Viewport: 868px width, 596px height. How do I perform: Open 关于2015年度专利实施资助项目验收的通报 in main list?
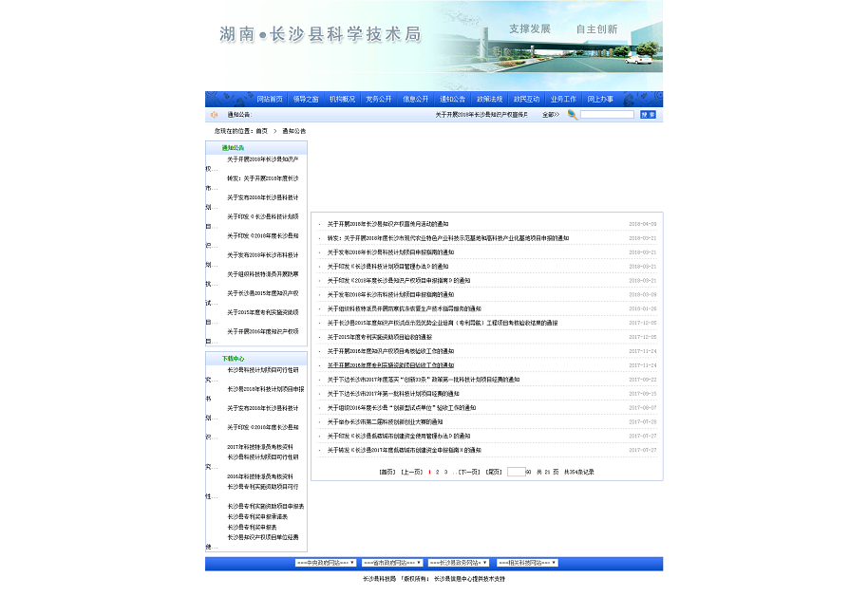point(379,337)
